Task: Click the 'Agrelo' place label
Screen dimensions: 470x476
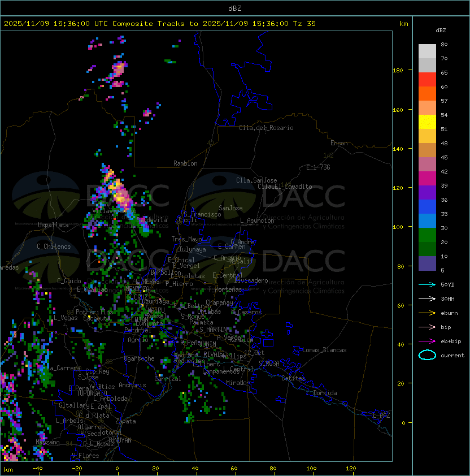Action: 138,340
